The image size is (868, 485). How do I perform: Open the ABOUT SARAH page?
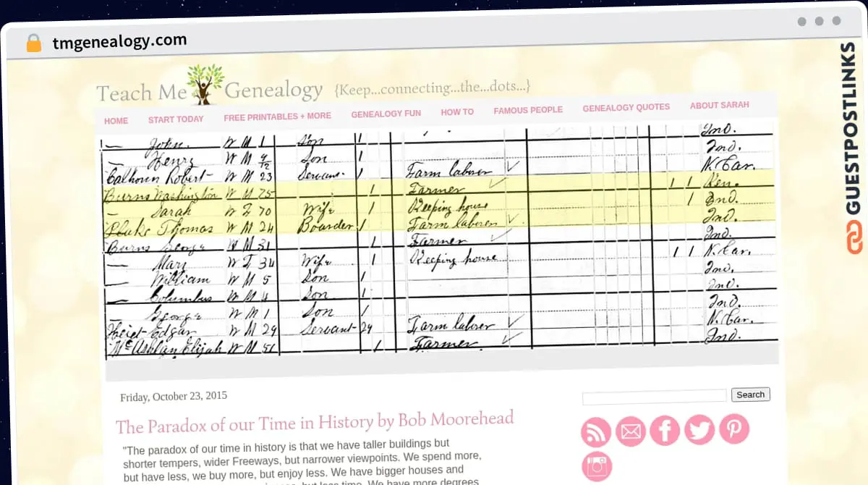[x=719, y=105]
